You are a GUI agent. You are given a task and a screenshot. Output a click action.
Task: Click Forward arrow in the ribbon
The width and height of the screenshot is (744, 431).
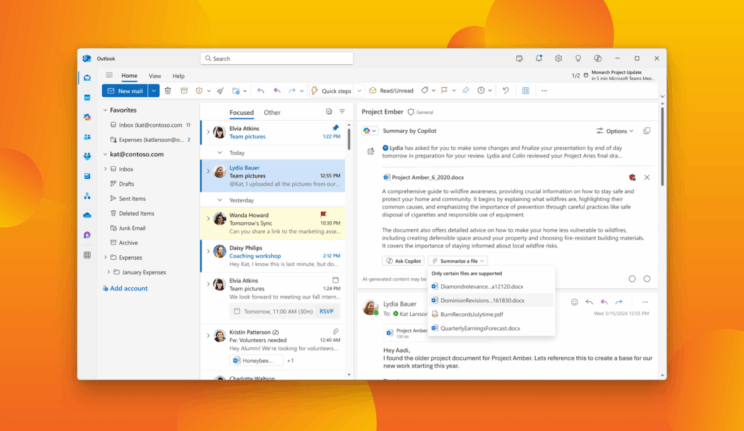[x=292, y=91]
